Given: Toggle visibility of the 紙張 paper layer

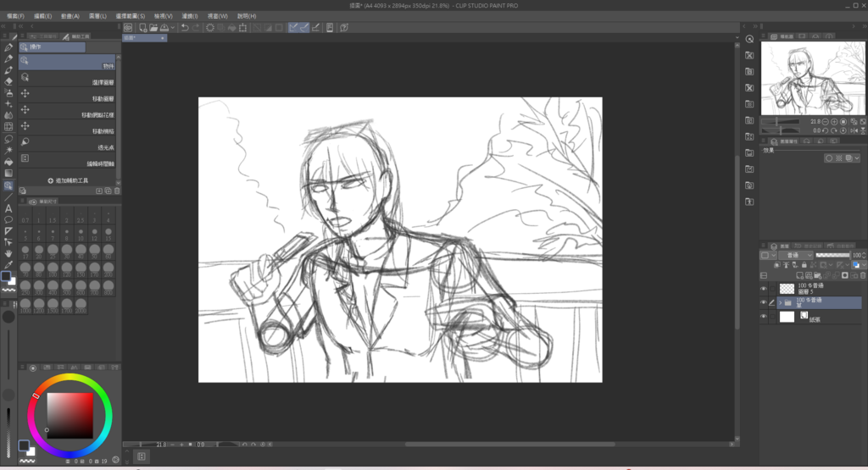Looking at the screenshot, I should tap(763, 317).
